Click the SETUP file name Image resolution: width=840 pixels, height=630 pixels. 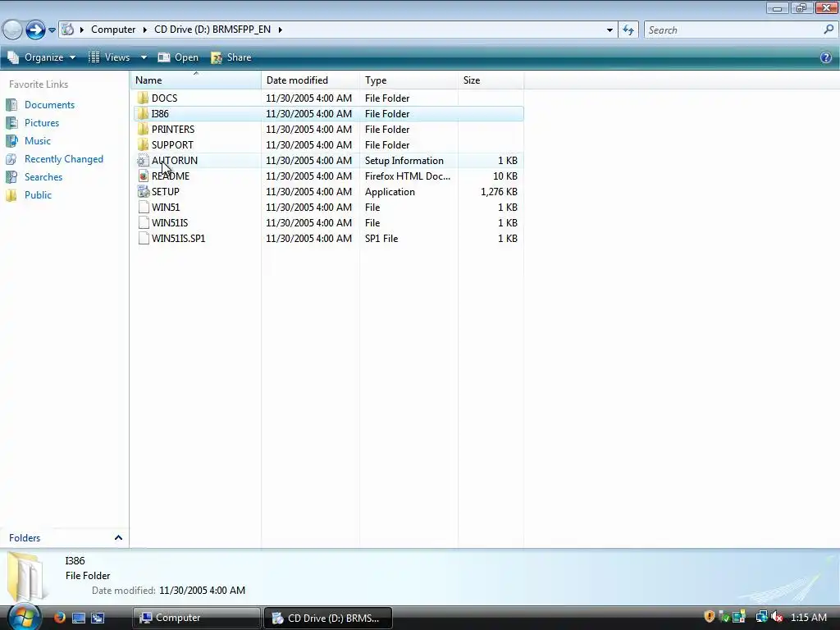(x=166, y=191)
